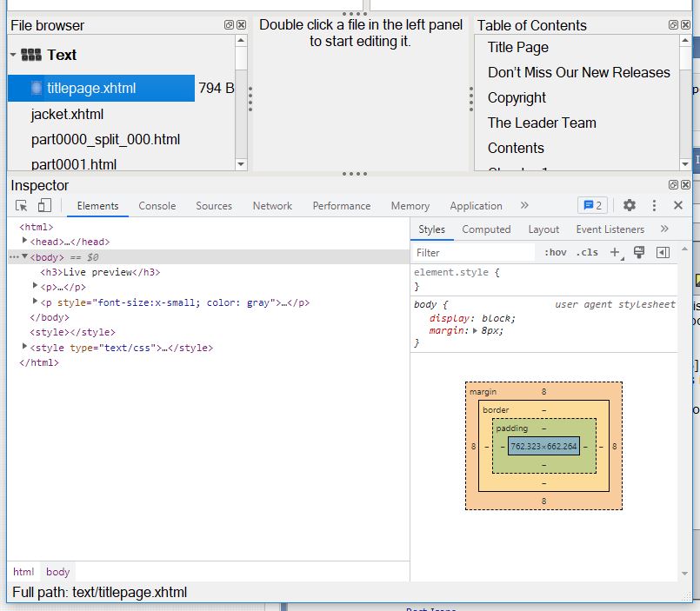Open the DevTools three-dot customize menu

click(x=654, y=206)
